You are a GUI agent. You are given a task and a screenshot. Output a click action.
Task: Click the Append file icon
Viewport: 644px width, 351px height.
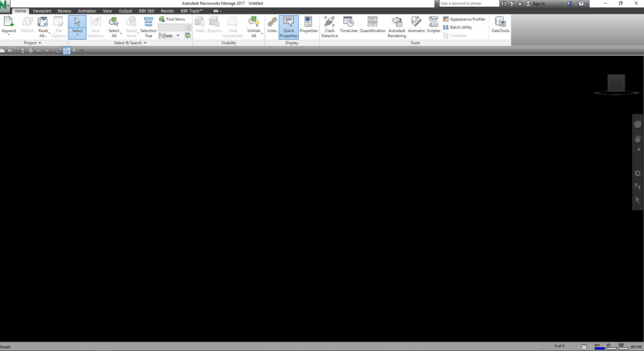9,23
